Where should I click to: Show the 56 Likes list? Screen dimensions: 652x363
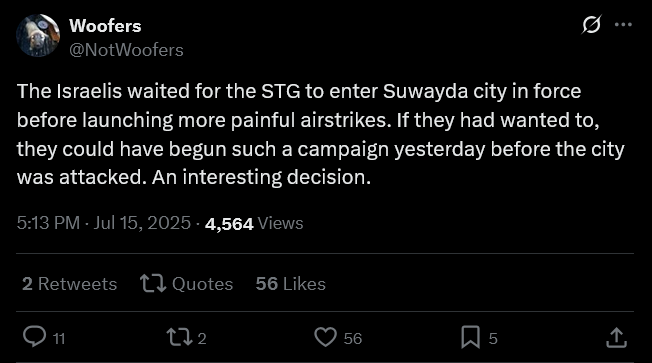click(290, 284)
